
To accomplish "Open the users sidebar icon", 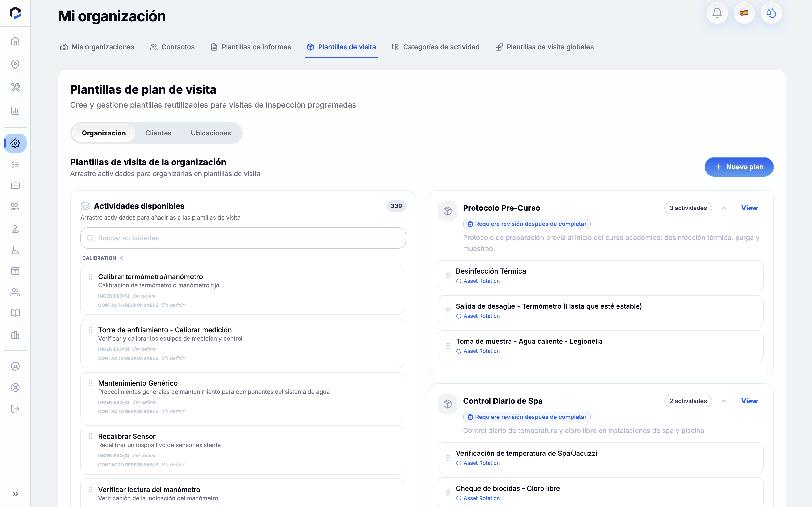I will click(x=15, y=292).
